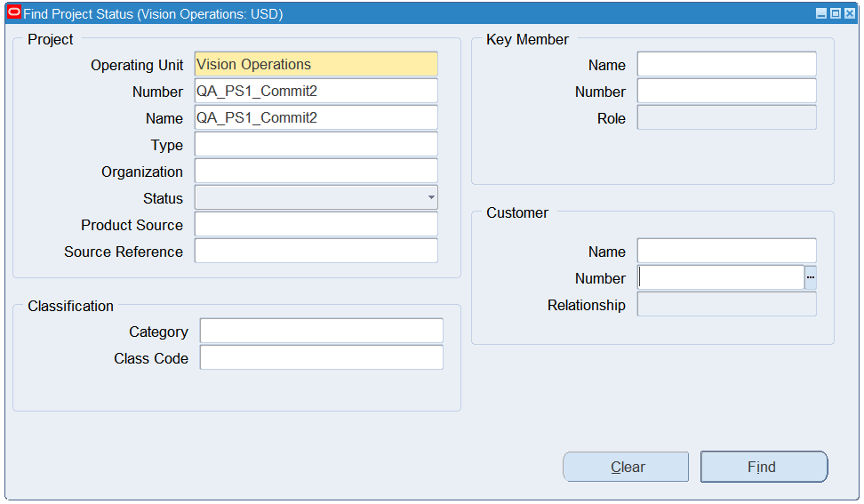Click the Source Reference label

pos(124,252)
